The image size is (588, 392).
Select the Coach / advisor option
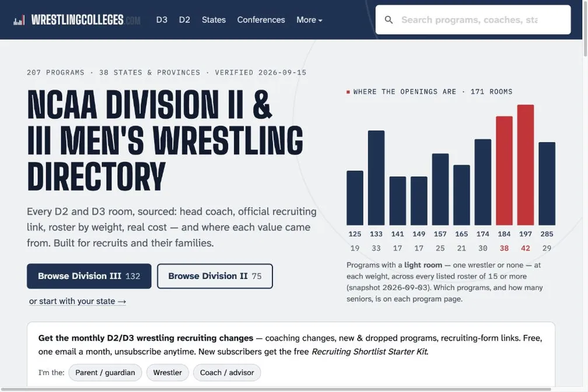227,373
